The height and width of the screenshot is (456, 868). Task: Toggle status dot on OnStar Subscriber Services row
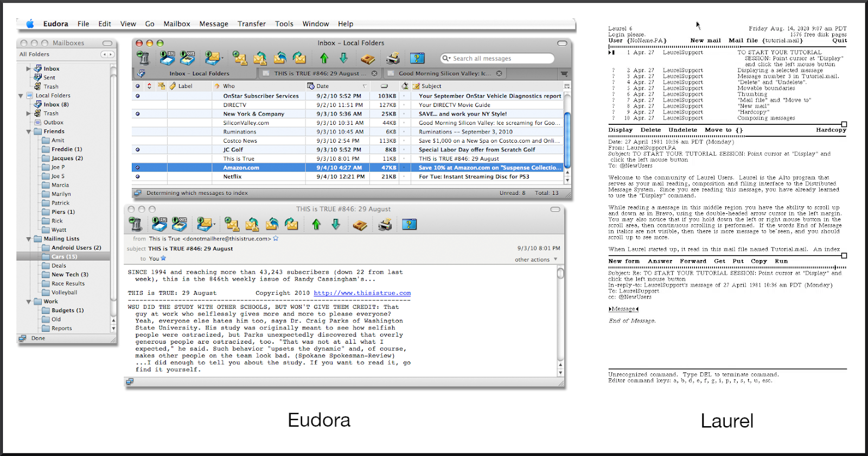[137, 96]
